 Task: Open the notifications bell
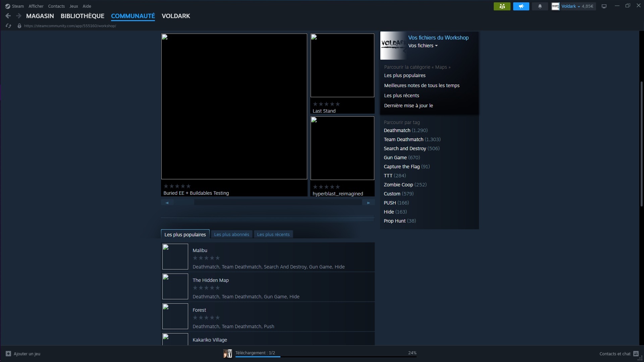point(540,6)
